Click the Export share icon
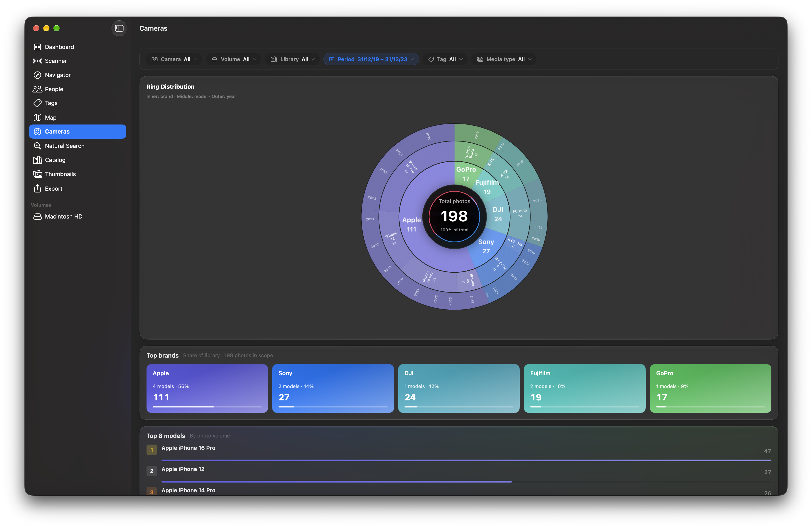 tap(38, 189)
